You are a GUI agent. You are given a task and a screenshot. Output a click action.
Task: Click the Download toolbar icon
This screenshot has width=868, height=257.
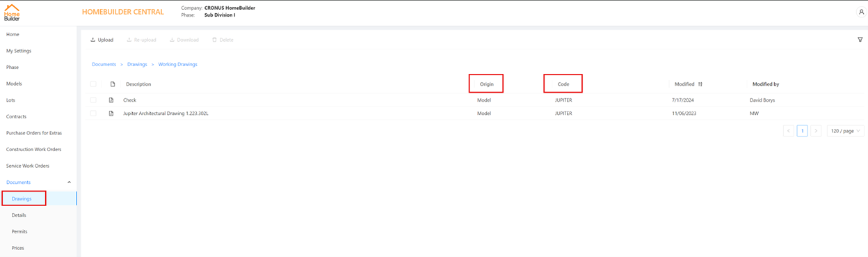tap(172, 40)
